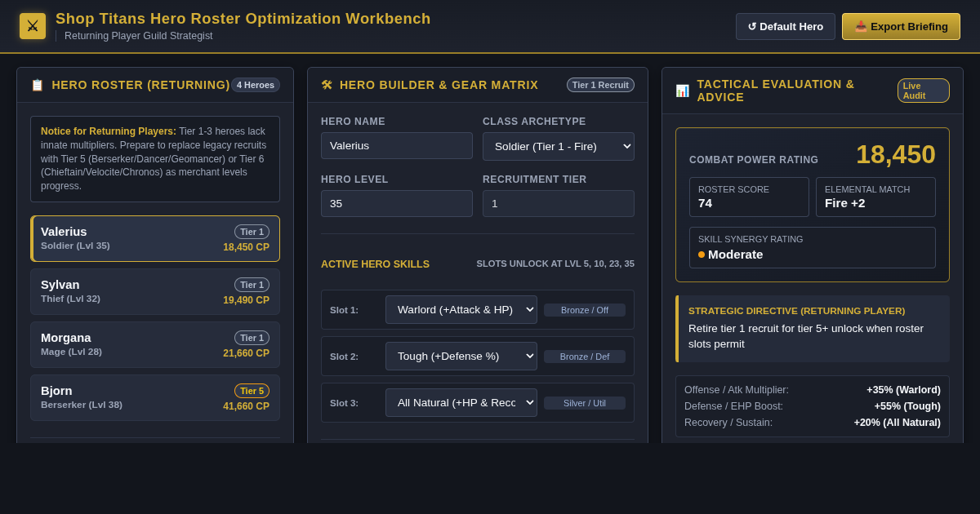Screen dimensions: 980x514
Task: Focus the Recruitment Tier input field
Action: click(x=559, y=203)
